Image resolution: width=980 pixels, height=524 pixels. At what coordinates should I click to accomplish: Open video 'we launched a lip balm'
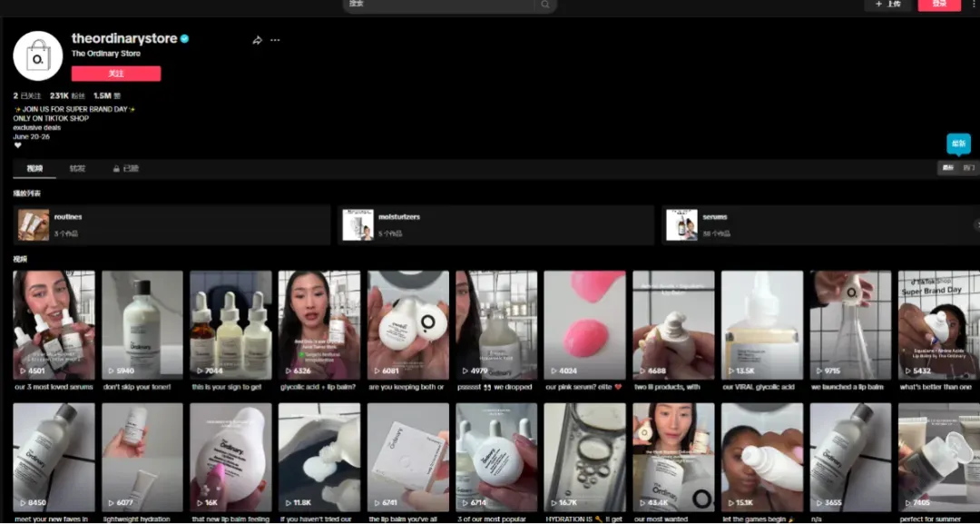[850, 325]
